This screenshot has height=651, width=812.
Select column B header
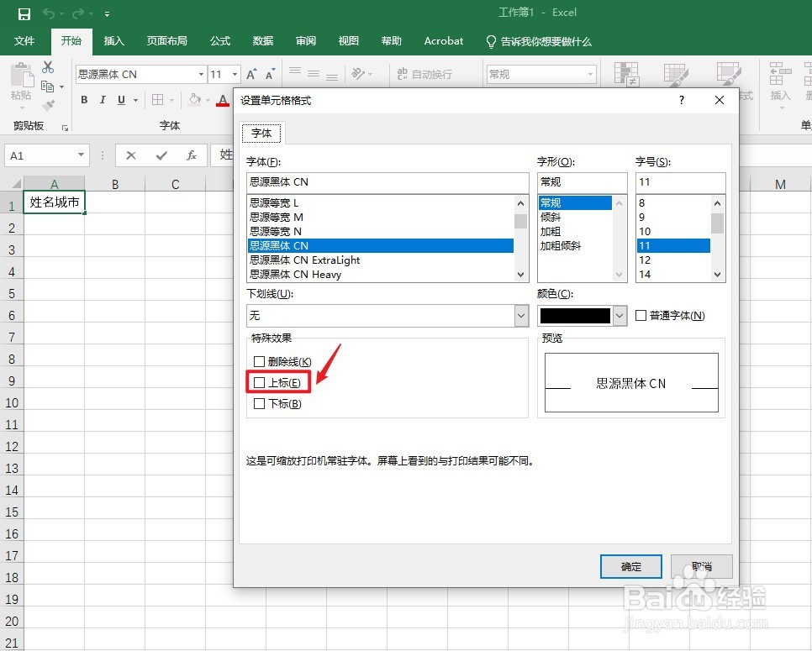[115, 184]
